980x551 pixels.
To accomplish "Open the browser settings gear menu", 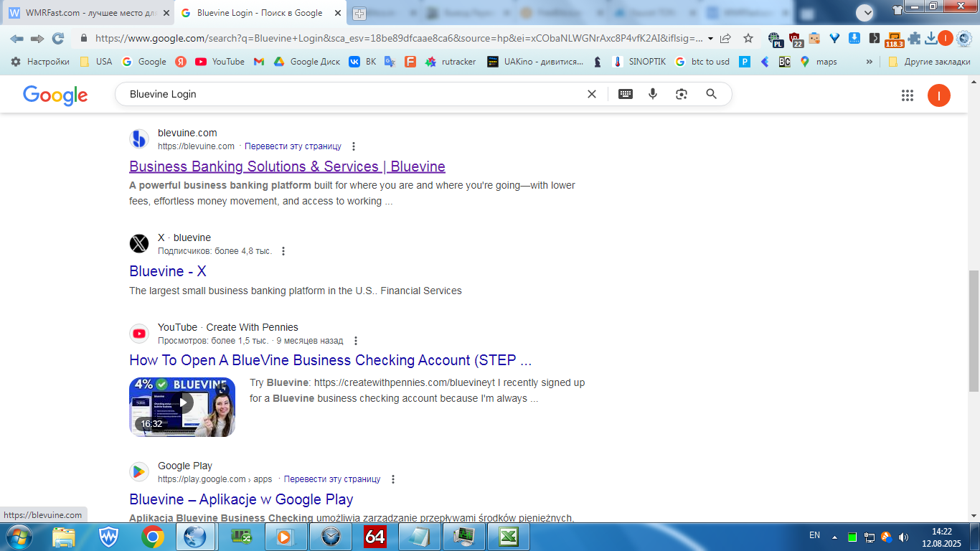I will click(x=963, y=39).
